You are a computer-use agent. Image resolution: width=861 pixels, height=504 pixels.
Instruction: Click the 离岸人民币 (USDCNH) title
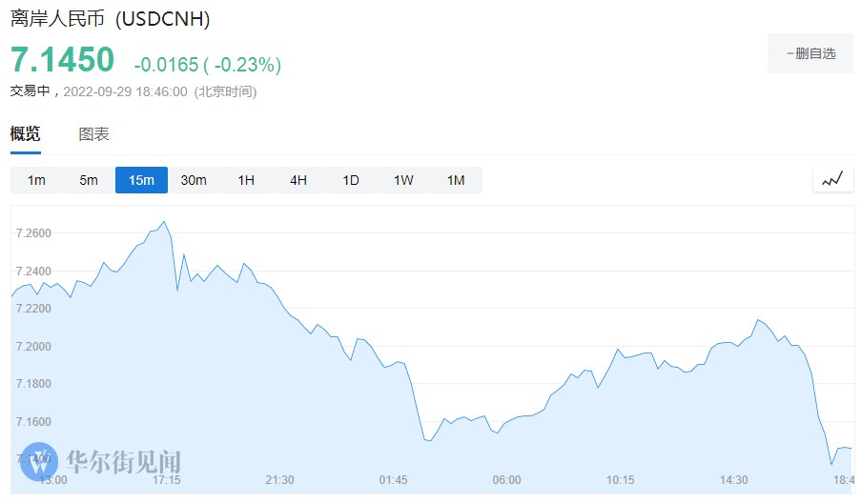coord(111,19)
